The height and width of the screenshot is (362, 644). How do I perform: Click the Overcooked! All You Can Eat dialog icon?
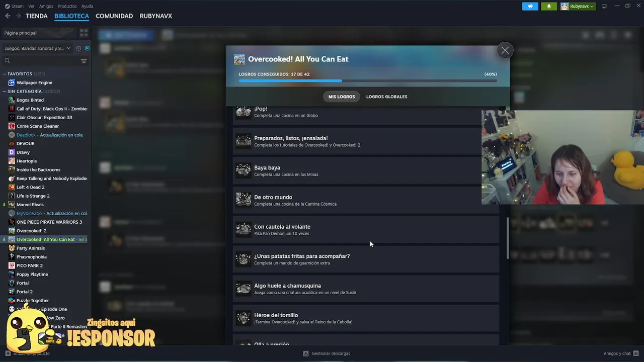(x=239, y=59)
